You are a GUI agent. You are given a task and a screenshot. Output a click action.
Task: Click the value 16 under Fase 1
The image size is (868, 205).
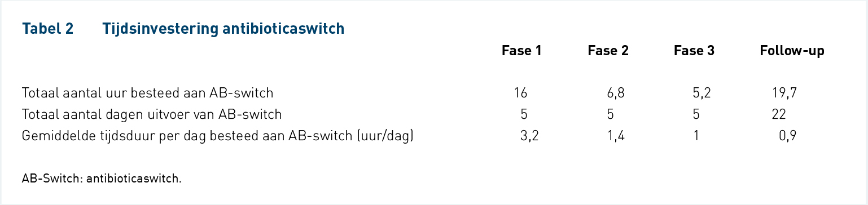pos(521,93)
